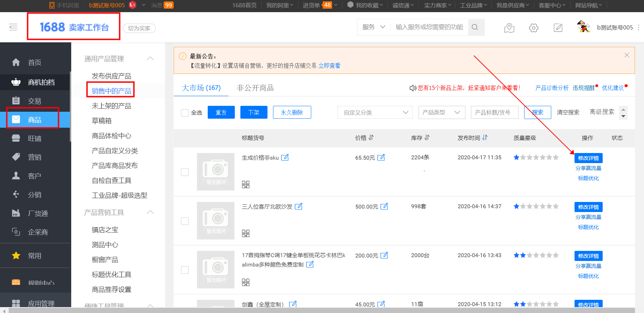The width and height of the screenshot is (644, 313).
Task: Collapse the 通用产品管理 section
Action: [x=150, y=58]
